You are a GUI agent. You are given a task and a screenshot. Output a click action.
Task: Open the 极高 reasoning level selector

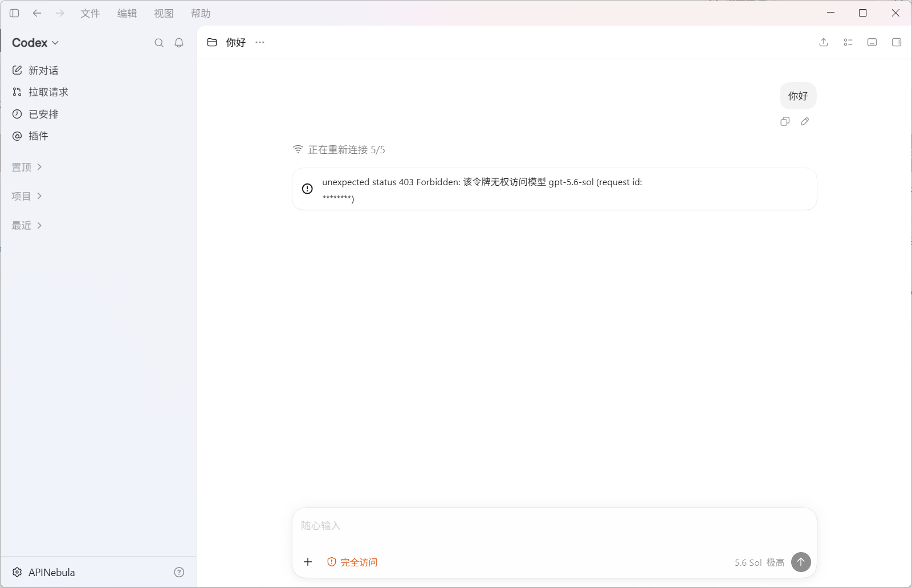[x=775, y=562]
